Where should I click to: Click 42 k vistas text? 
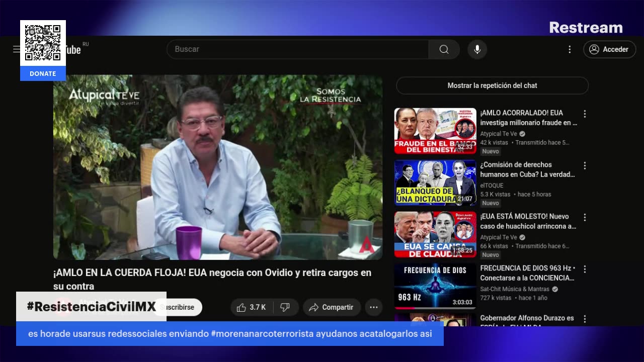[494, 143]
